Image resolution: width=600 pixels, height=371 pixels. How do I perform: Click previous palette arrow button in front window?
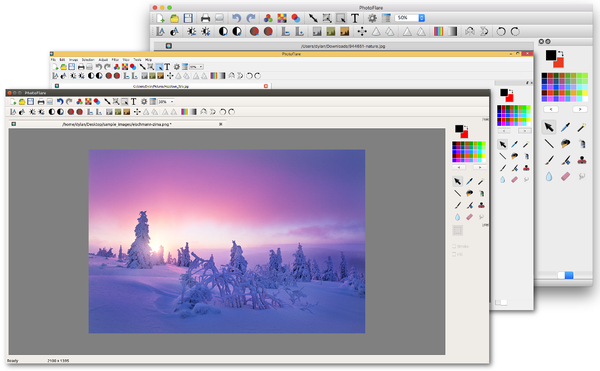pos(459,168)
